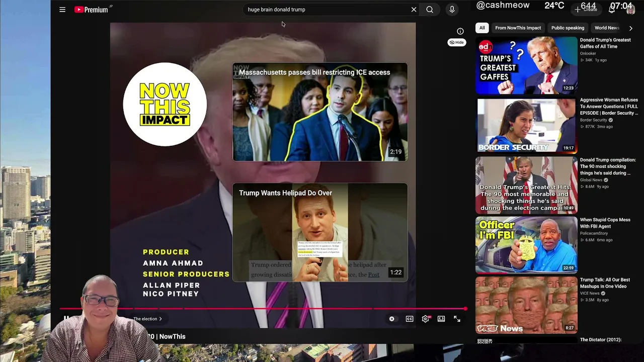Start voice search with microphone
Image resolution: width=644 pixels, height=362 pixels.
pyautogui.click(x=452, y=10)
